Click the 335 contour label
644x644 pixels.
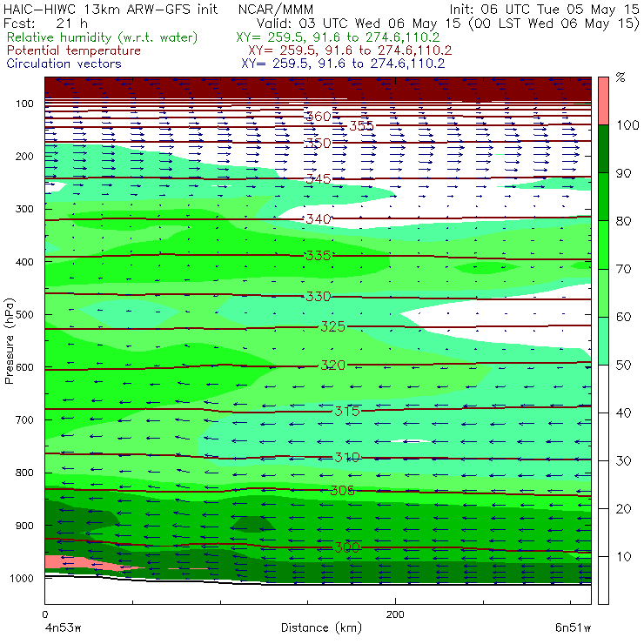pos(319,256)
